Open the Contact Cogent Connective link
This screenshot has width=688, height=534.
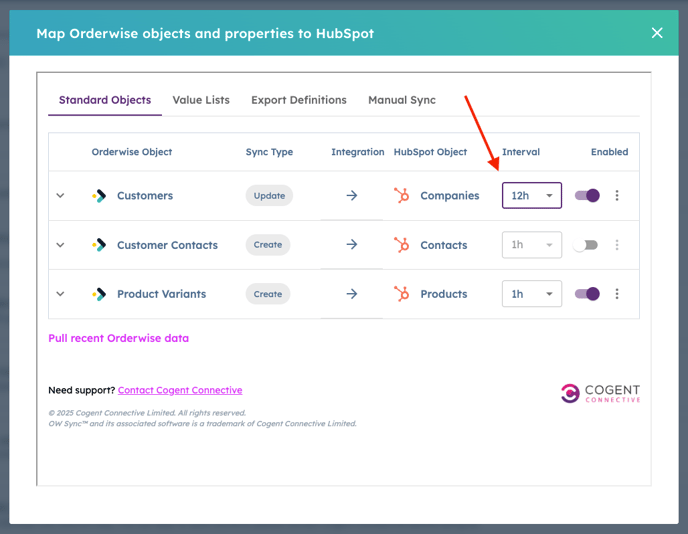tap(180, 390)
